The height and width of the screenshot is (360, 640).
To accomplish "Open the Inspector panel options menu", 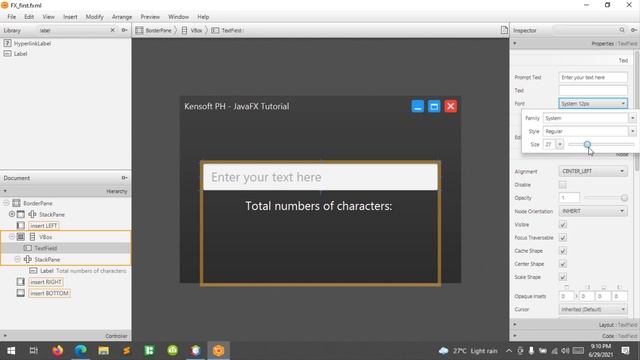I will pyautogui.click(x=633, y=30).
